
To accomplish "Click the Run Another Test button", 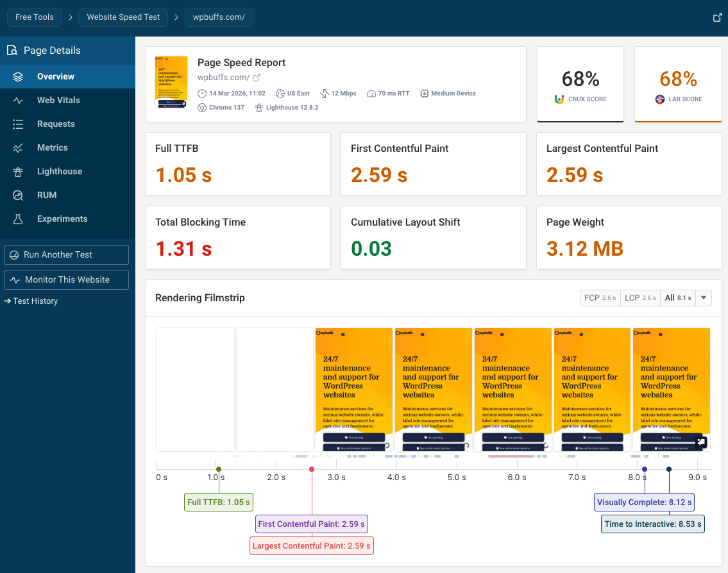I will point(66,254).
